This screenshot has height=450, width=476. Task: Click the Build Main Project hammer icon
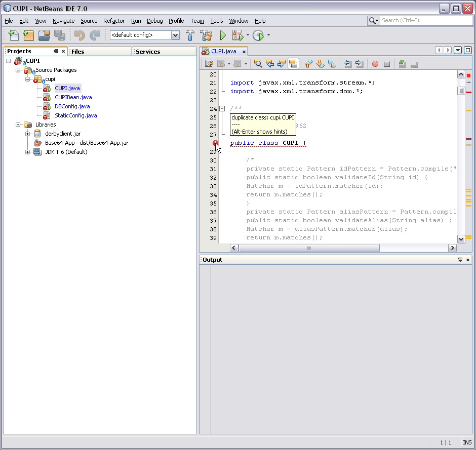pos(190,35)
